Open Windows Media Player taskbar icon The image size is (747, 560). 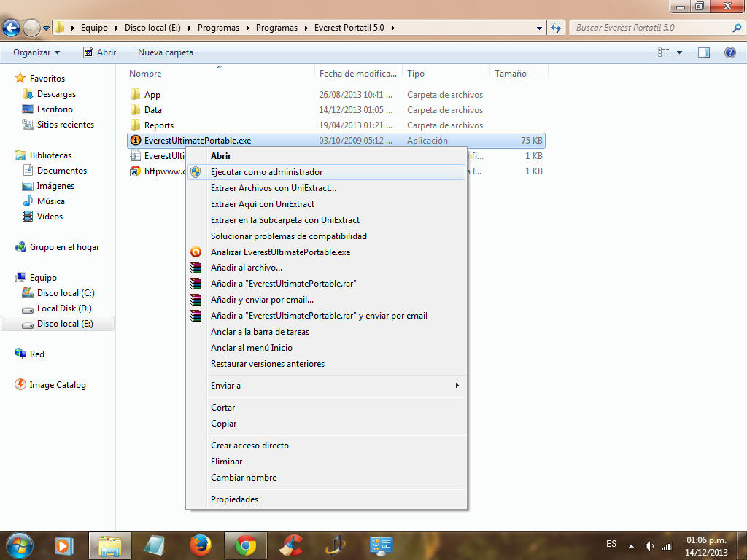64,545
